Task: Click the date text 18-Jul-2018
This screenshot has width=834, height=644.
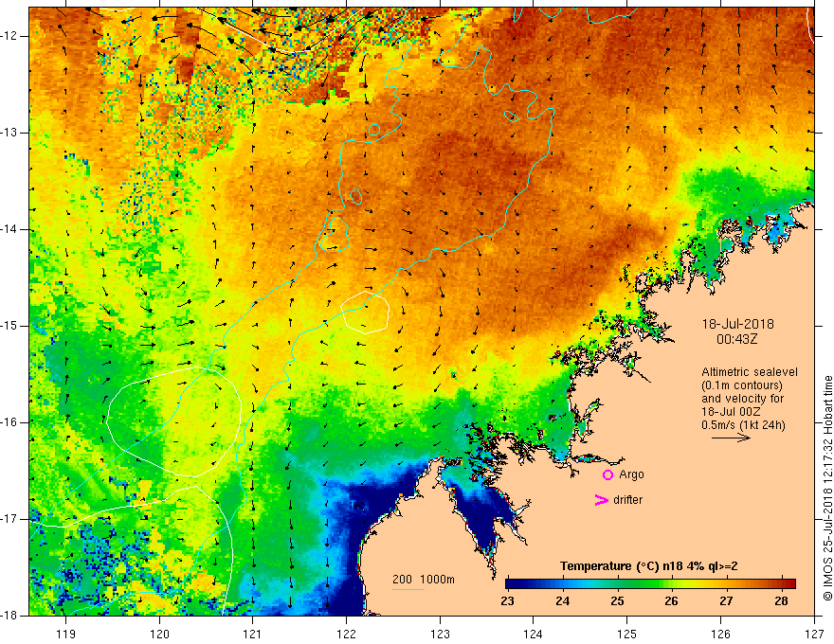Action: 737,324
